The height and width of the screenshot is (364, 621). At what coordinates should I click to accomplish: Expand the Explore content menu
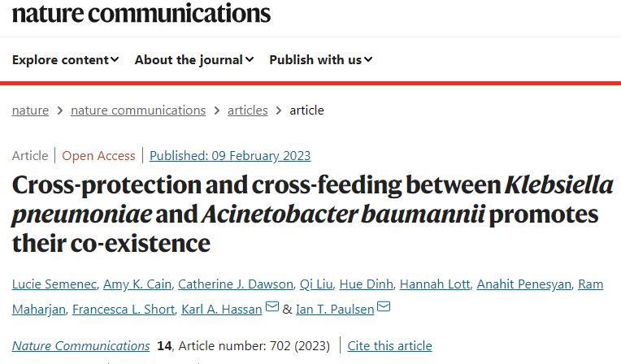point(66,59)
